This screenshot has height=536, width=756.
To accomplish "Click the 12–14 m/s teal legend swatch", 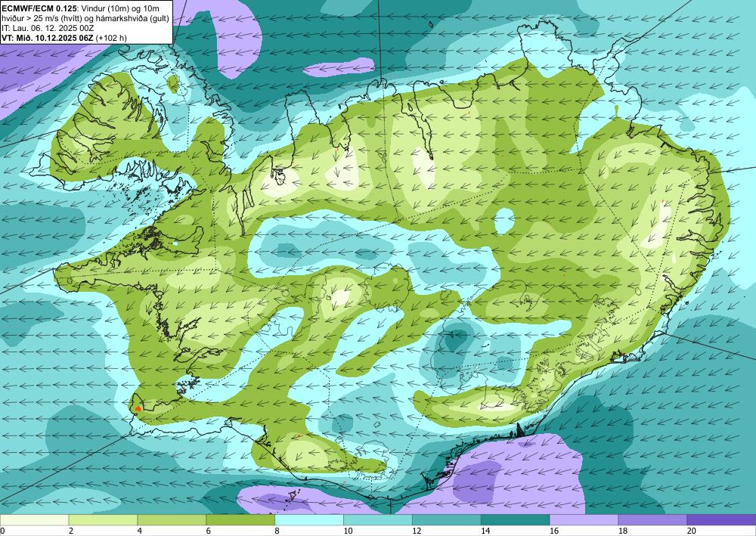I will click(x=447, y=520).
